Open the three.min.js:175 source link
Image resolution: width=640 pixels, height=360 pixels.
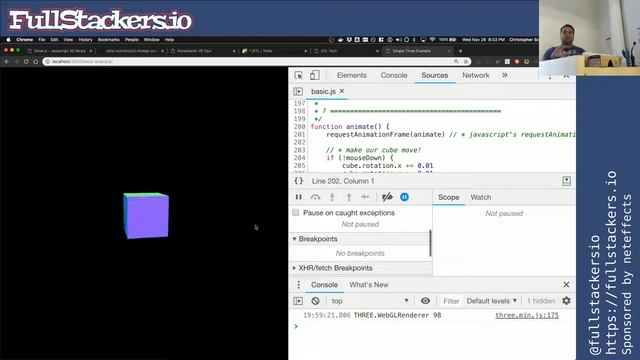(x=527, y=316)
